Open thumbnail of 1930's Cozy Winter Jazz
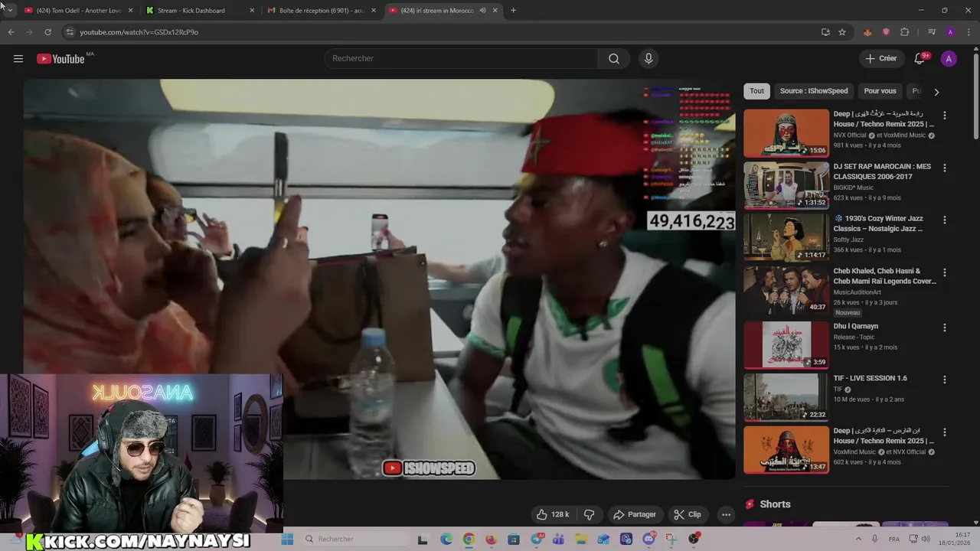The height and width of the screenshot is (551, 980). [786, 237]
